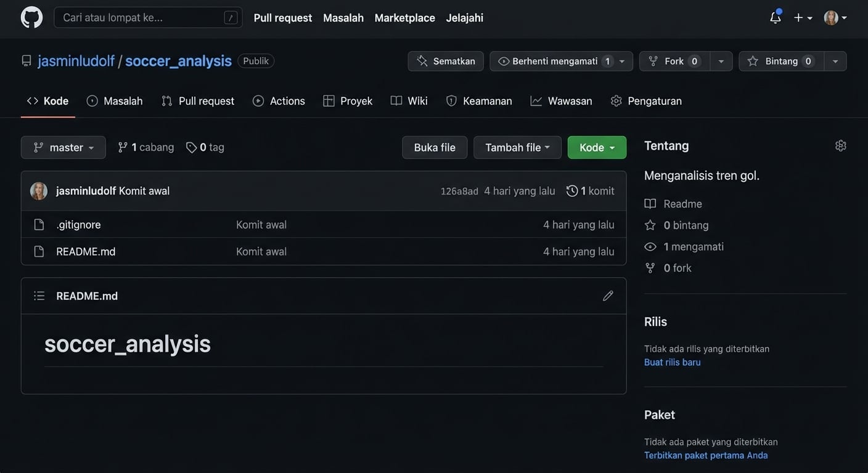Open the README.md file in list
The image size is (868, 473).
click(86, 251)
